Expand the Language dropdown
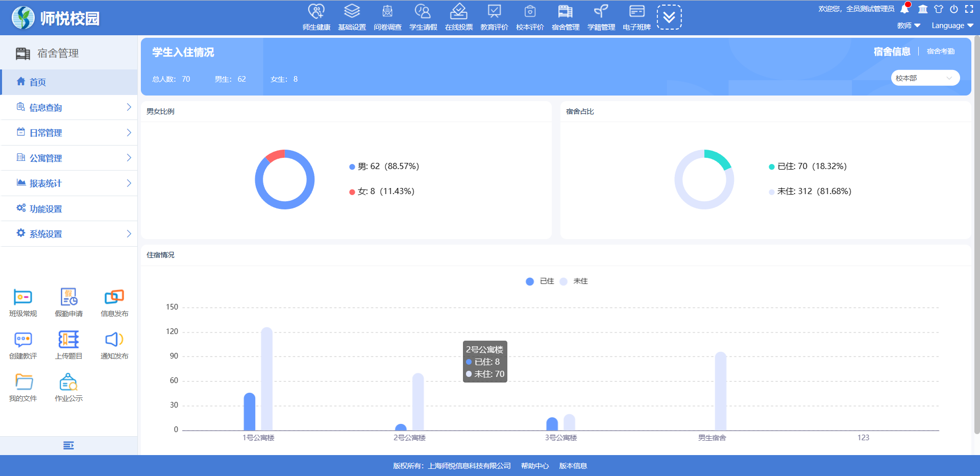Viewport: 980px width, 476px height. [x=952, y=26]
